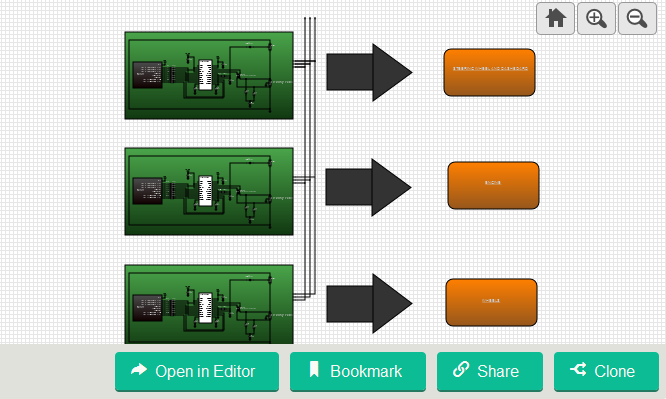The height and width of the screenshot is (399, 666).
Task: Bookmark this circuit
Action: pyautogui.click(x=358, y=371)
